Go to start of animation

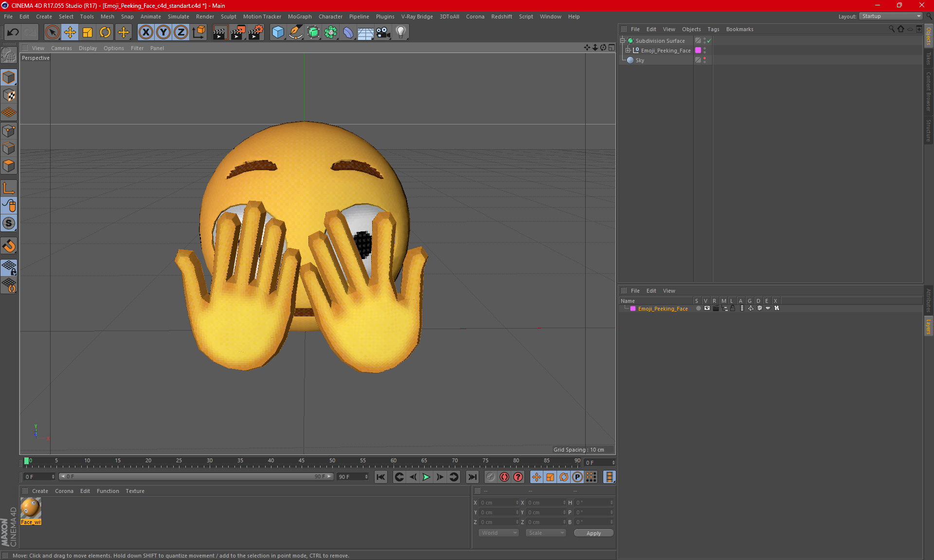(381, 477)
